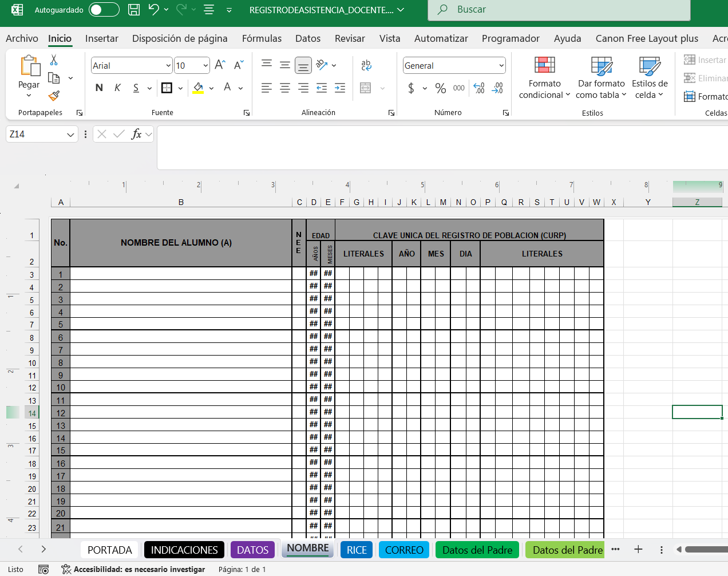
Task: Click the Save icon in title bar
Action: click(134, 10)
